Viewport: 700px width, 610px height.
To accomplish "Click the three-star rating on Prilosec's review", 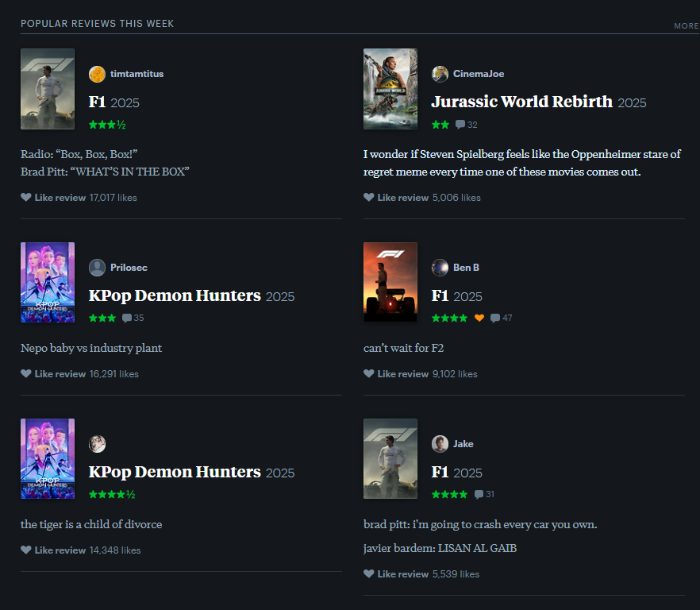I will [102, 319].
